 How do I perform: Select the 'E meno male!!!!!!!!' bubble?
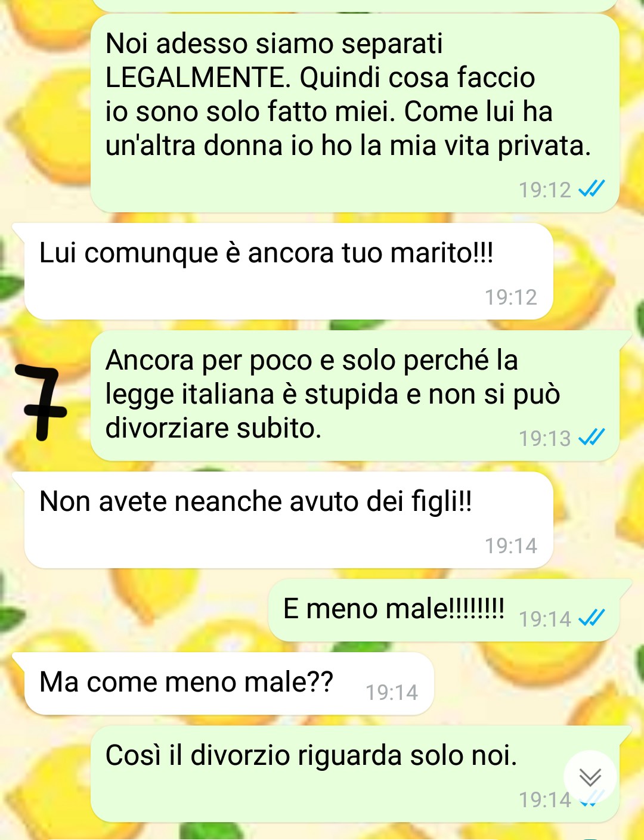tap(444, 610)
